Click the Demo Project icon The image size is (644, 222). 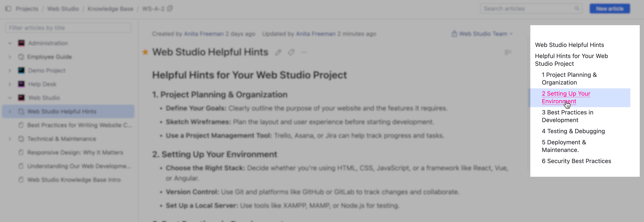[22, 70]
